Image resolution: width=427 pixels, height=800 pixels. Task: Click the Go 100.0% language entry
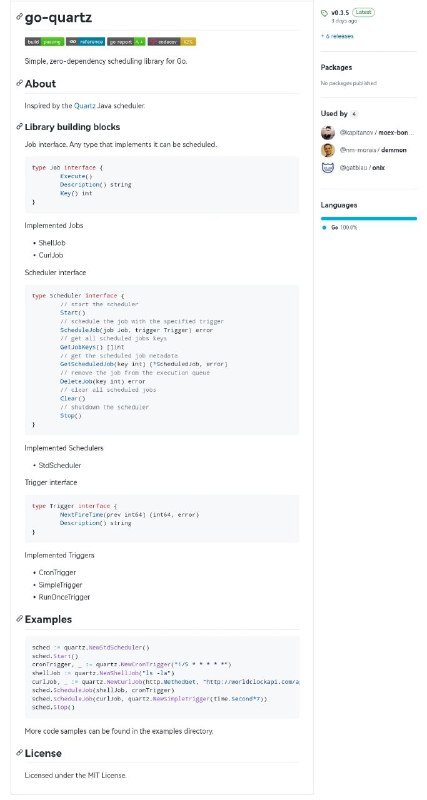[340, 228]
